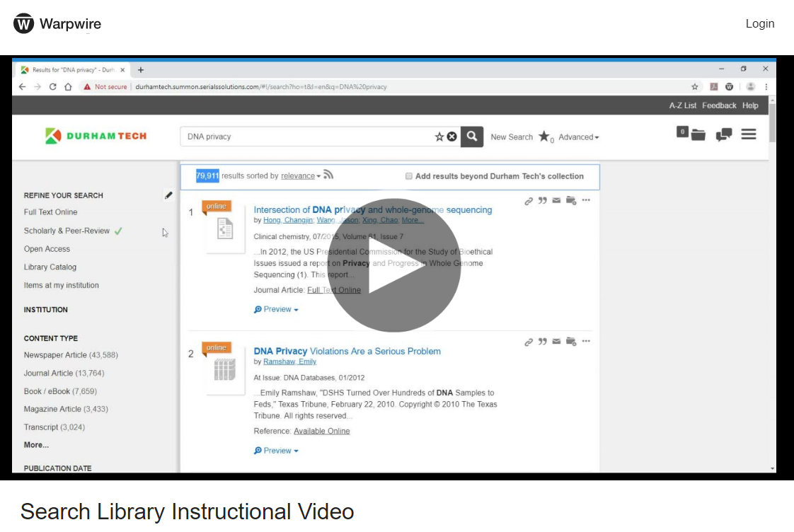The width and height of the screenshot is (794, 532).
Task: Toggle Scholarly & Peer-Review filter
Action: 68,231
